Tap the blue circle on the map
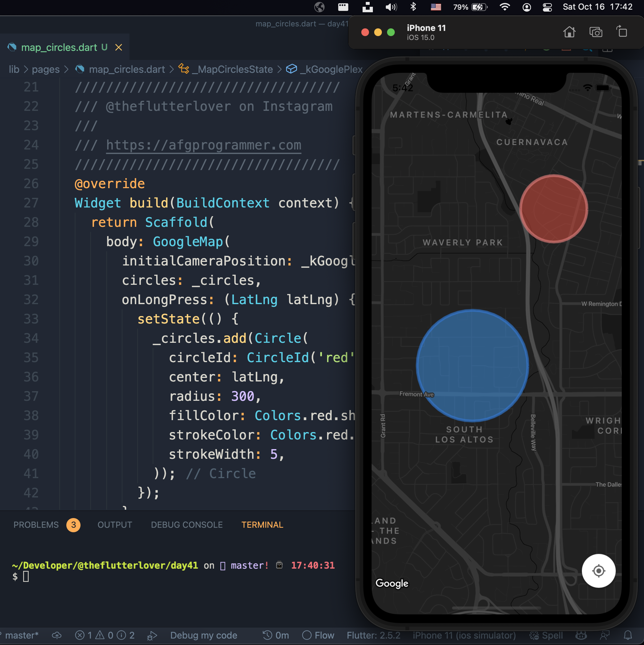 click(472, 365)
